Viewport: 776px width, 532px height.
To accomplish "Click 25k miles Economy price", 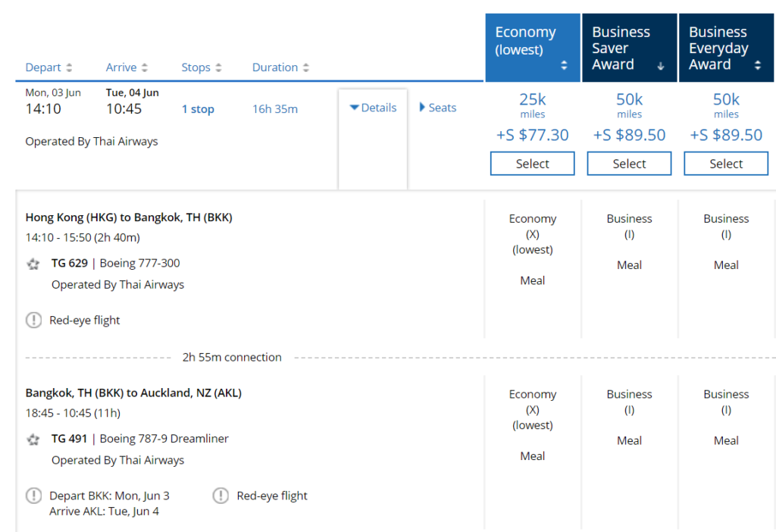I will tap(533, 105).
